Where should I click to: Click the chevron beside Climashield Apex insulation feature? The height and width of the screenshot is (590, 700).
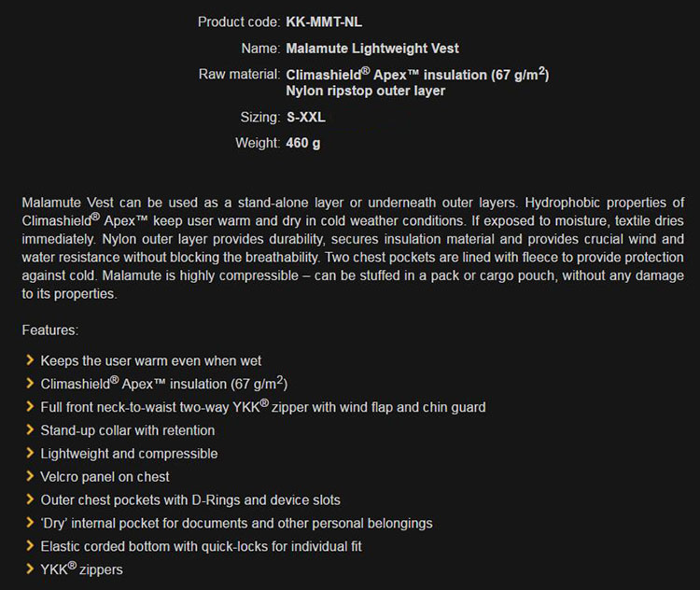click(30, 383)
